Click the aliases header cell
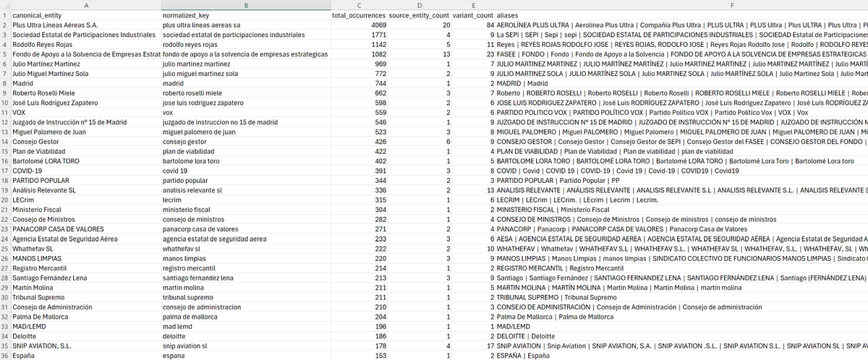868x360 pixels. pos(682,15)
